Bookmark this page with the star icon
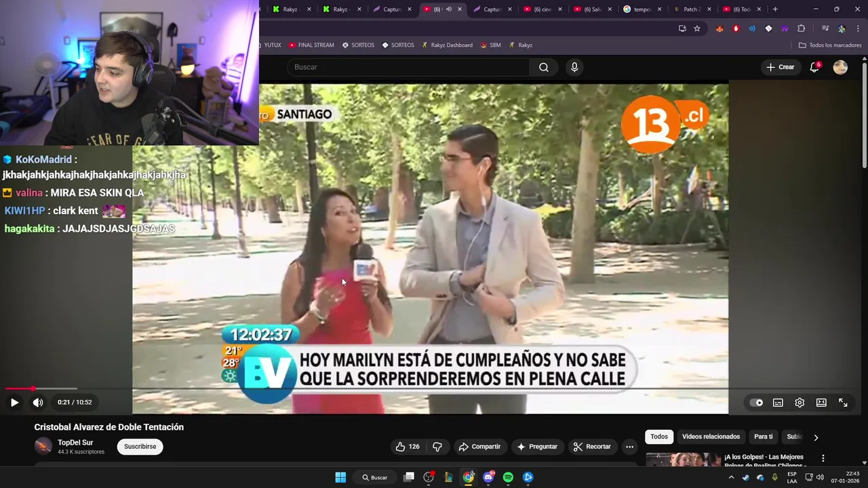Image resolution: width=868 pixels, height=488 pixels. [x=697, y=28]
